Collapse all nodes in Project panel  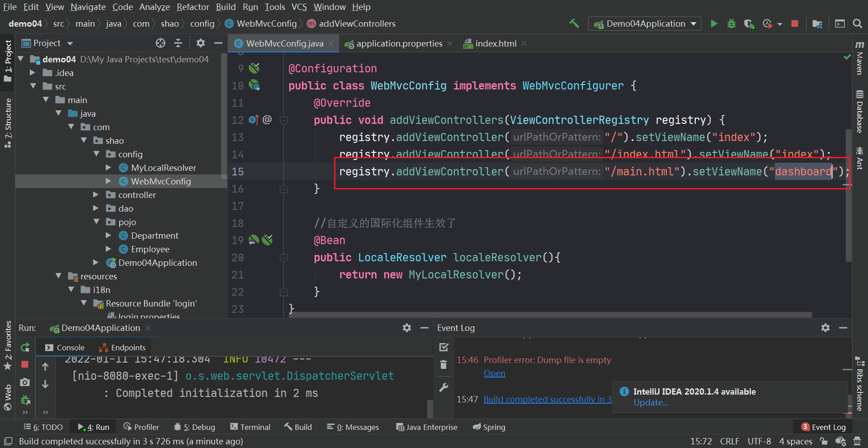(178, 43)
